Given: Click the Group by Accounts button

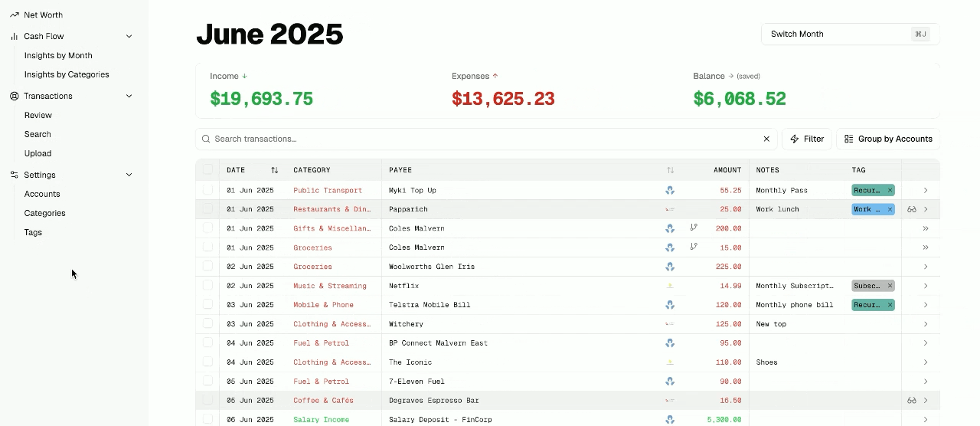Looking at the screenshot, I should click(887, 139).
